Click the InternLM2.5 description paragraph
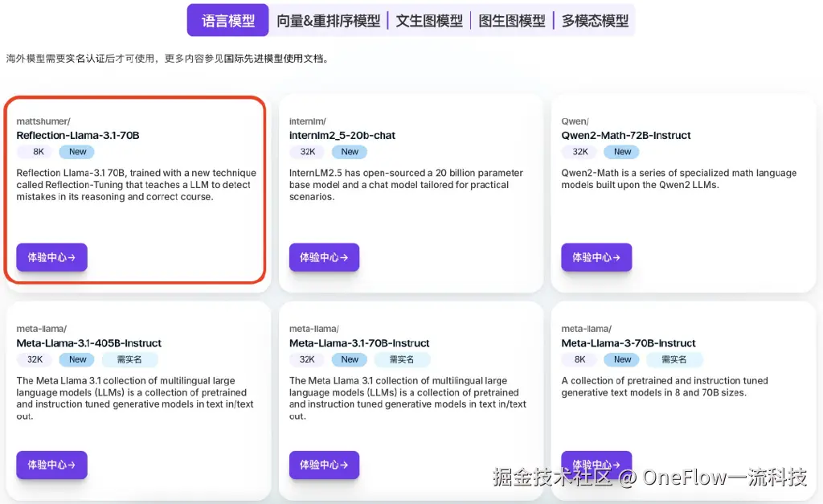 [x=406, y=185]
